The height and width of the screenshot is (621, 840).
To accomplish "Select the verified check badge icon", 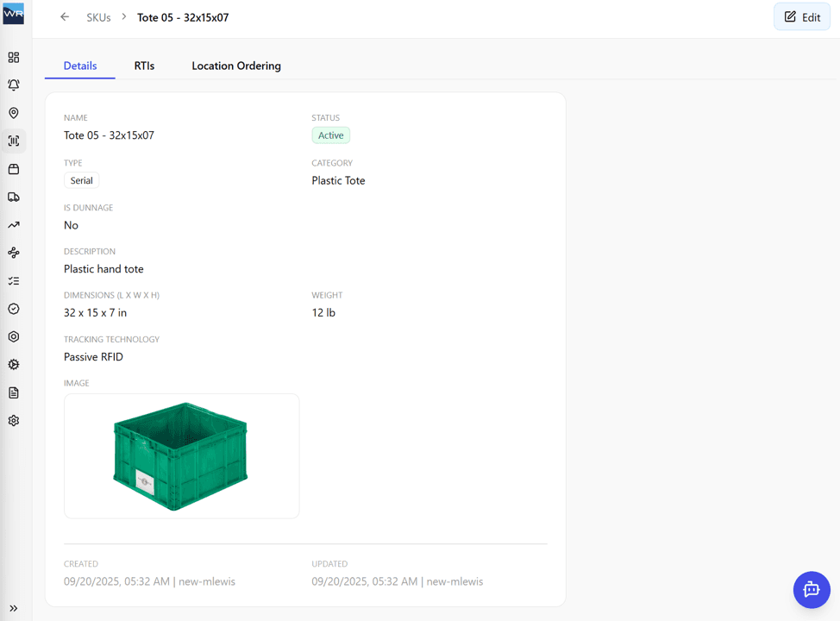I will (x=13, y=308).
